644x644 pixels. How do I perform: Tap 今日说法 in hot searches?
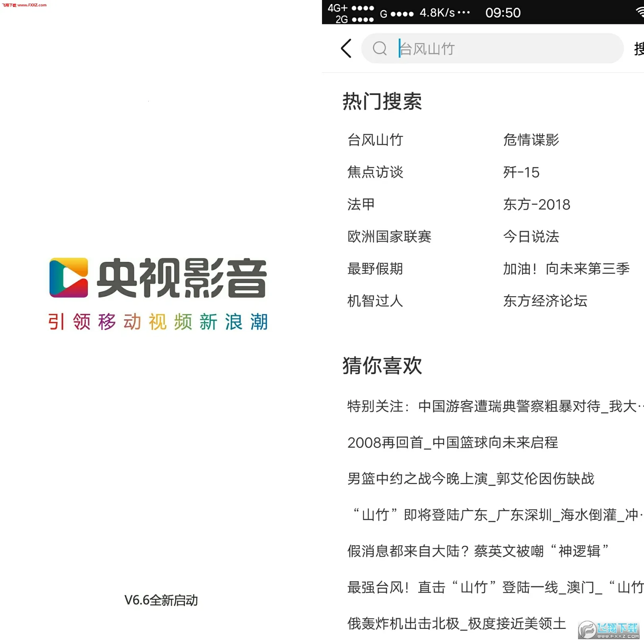click(x=531, y=237)
